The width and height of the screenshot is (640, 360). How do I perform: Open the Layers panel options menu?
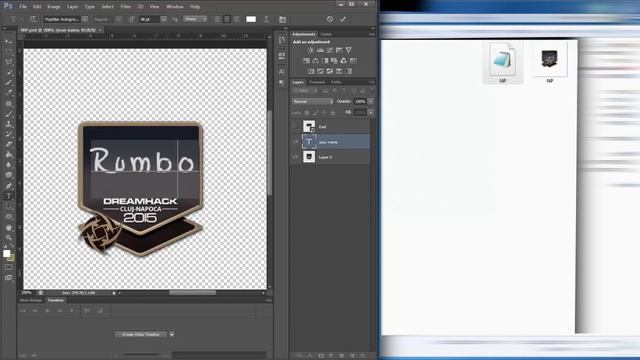click(x=371, y=82)
